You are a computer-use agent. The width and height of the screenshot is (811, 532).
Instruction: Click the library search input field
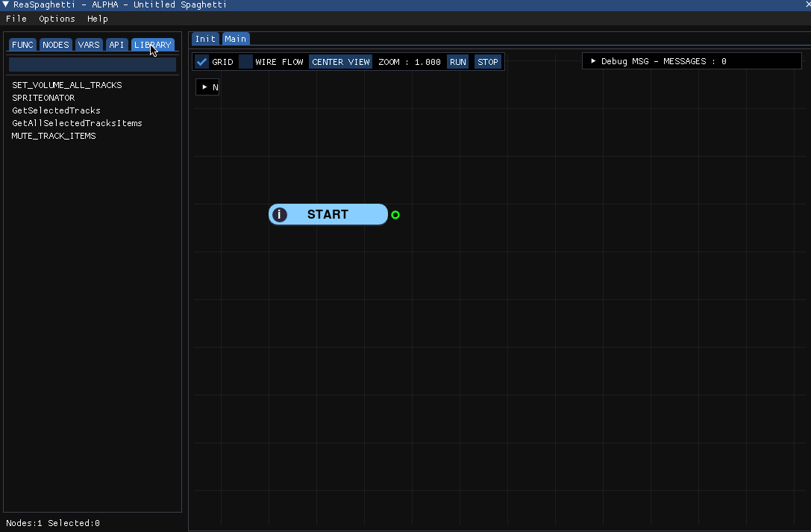point(93,65)
